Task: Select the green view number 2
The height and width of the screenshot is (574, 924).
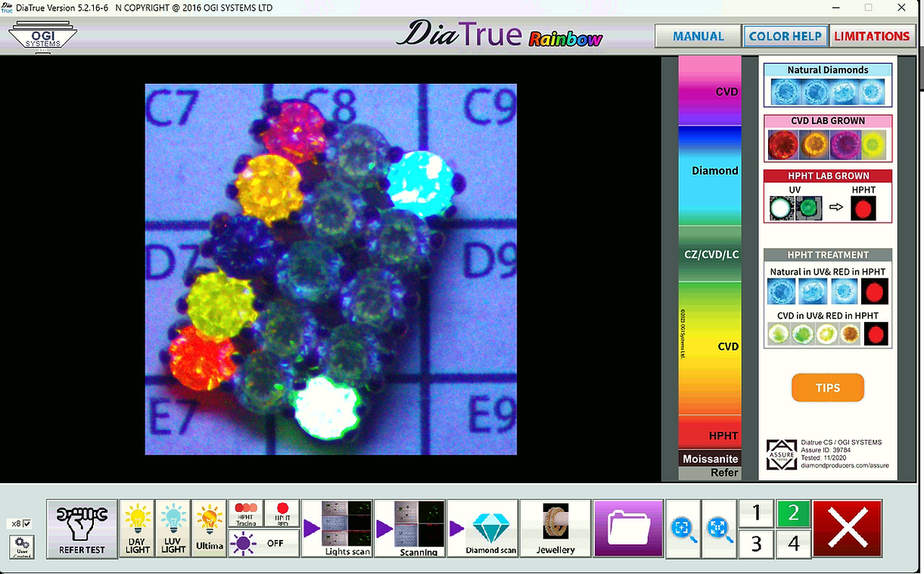Action: pos(793,514)
